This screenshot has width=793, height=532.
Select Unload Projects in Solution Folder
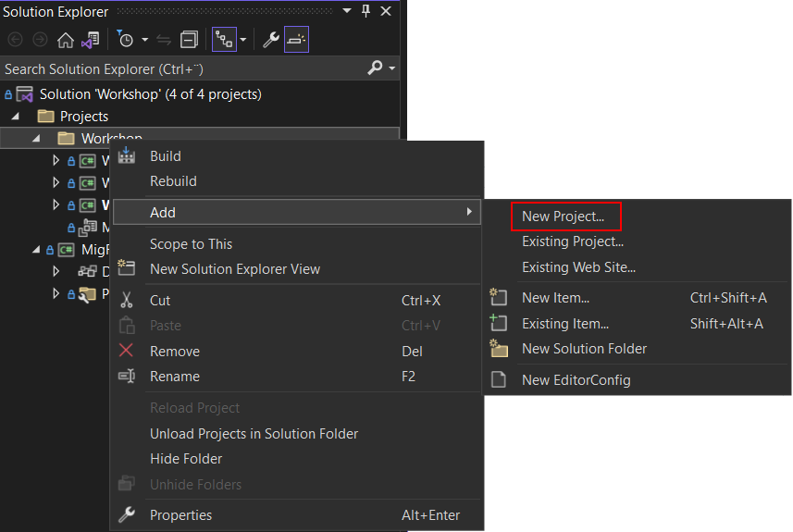296,433
